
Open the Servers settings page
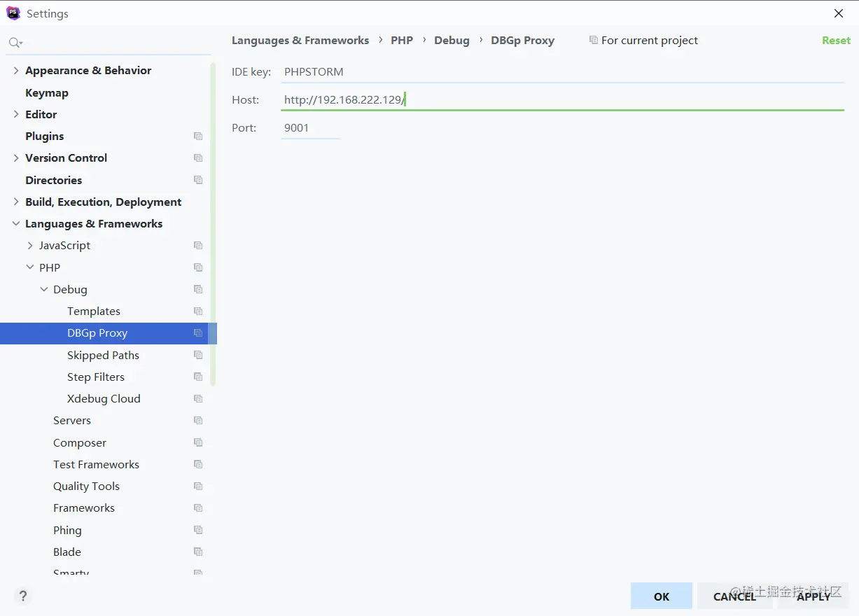[x=72, y=421]
